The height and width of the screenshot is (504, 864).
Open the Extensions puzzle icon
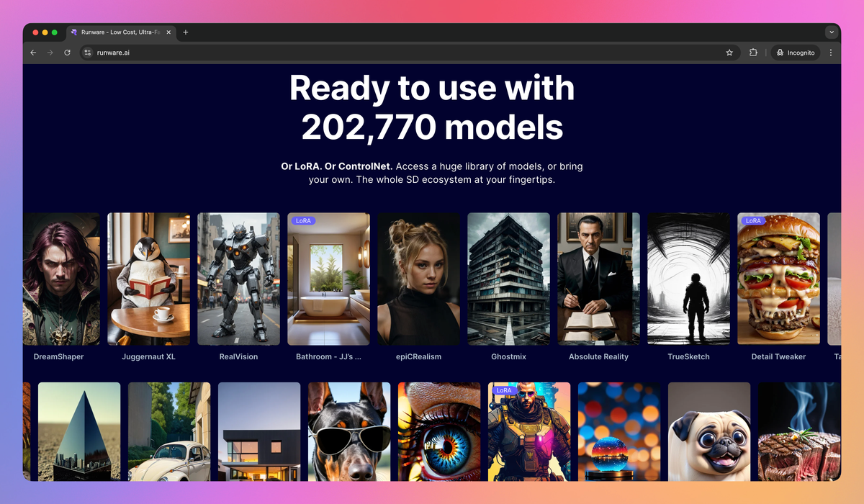tap(753, 53)
